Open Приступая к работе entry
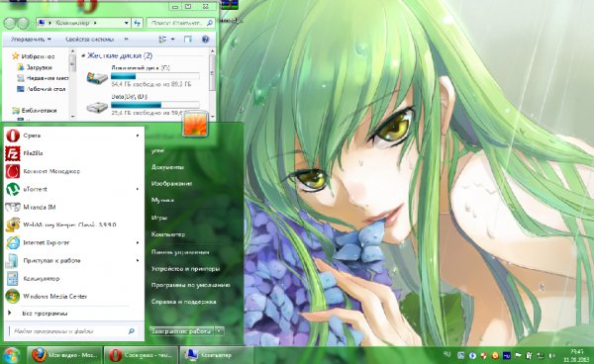This screenshot has height=364, width=594. click(x=72, y=261)
